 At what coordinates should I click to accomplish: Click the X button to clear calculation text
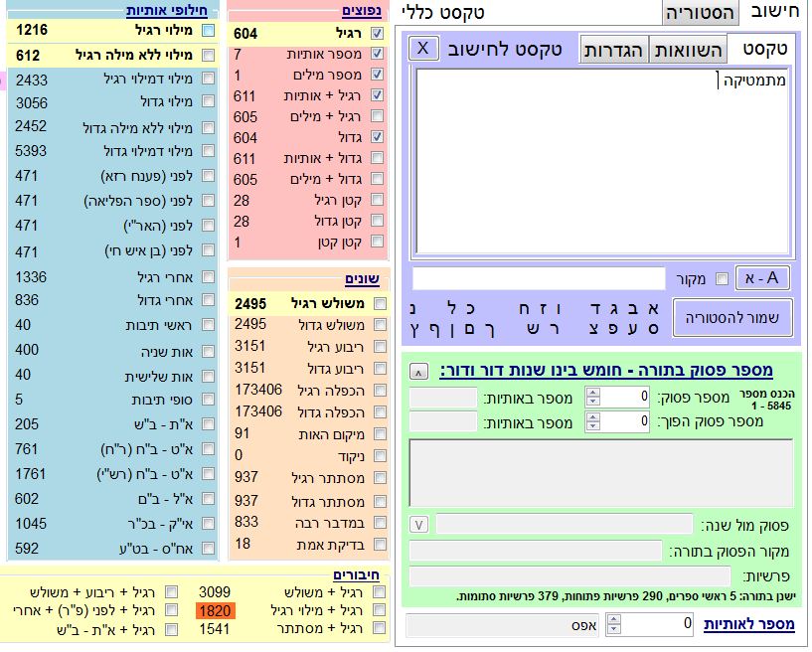(423, 49)
